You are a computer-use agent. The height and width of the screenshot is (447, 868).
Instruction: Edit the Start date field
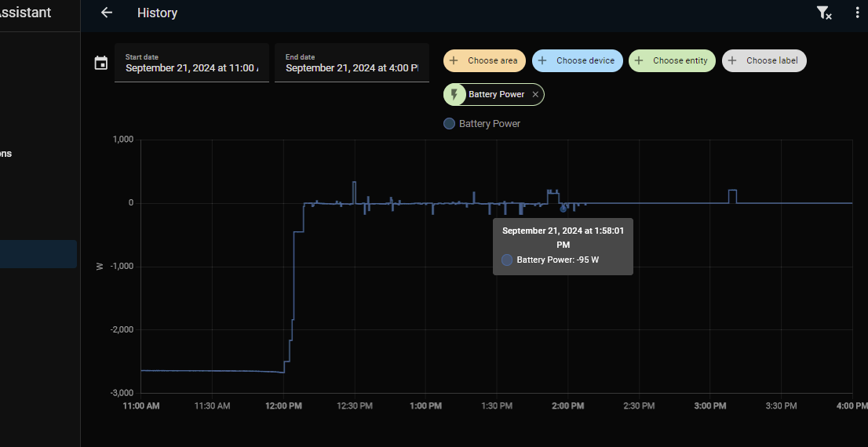point(191,63)
